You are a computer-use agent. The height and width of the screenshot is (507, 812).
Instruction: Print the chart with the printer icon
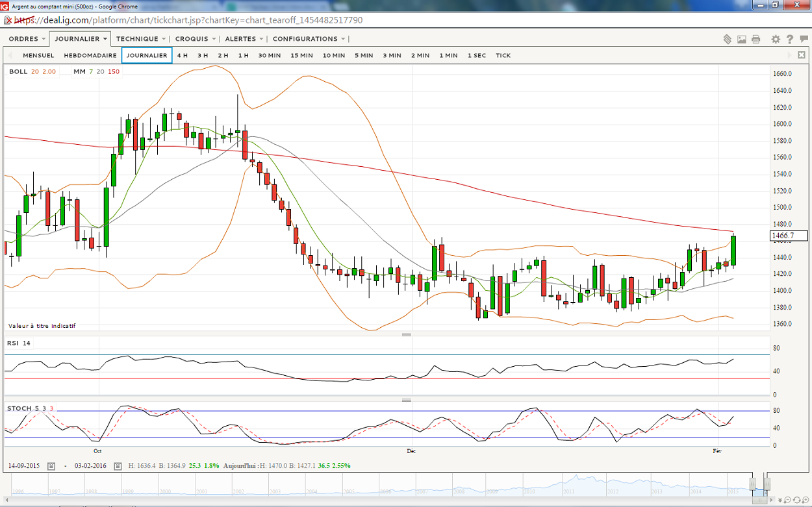755,40
